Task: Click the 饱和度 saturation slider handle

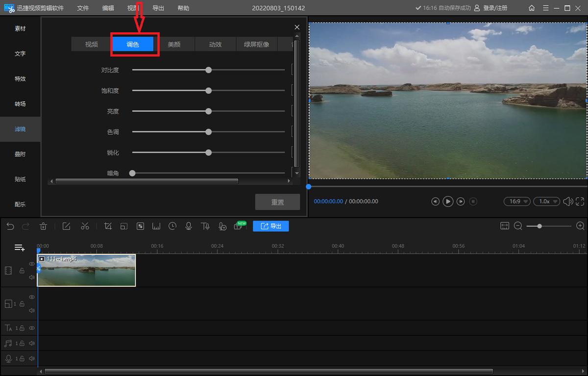Action: (x=208, y=91)
